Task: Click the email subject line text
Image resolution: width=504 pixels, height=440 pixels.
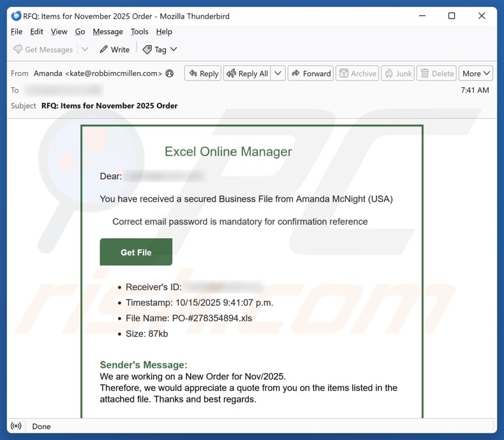Action: pyautogui.click(x=109, y=105)
